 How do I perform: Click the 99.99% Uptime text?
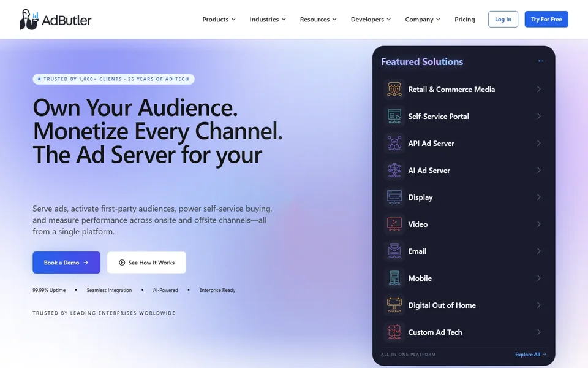click(49, 290)
